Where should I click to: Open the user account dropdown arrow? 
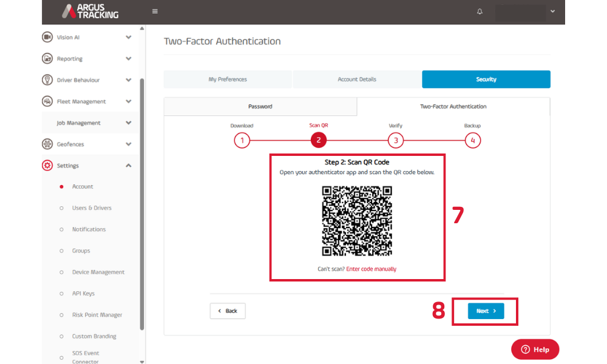pos(553,11)
